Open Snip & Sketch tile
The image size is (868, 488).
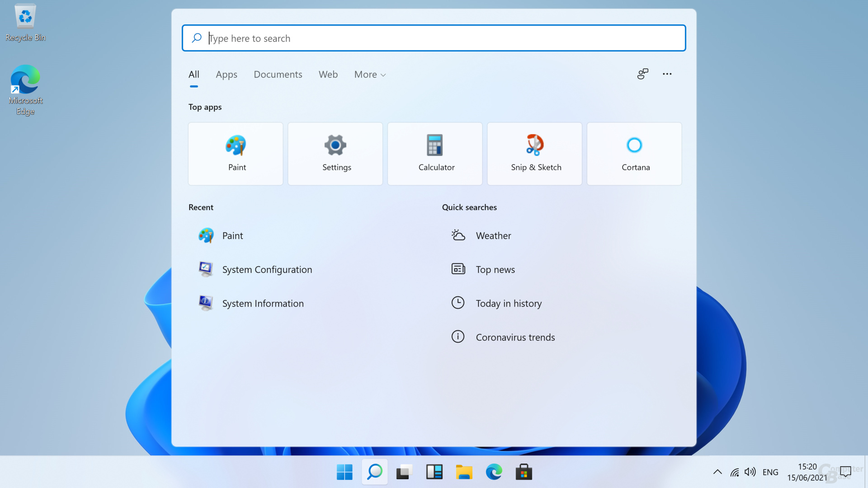534,154
